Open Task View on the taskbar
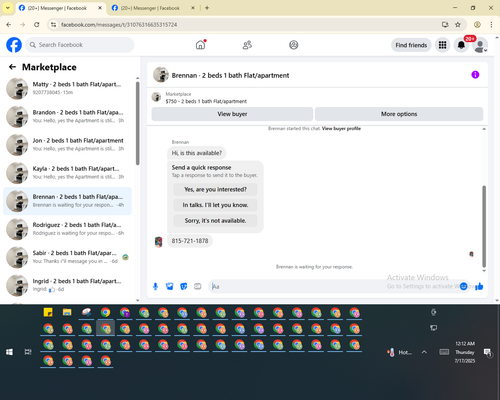This screenshot has width=500, height=400. (28, 352)
